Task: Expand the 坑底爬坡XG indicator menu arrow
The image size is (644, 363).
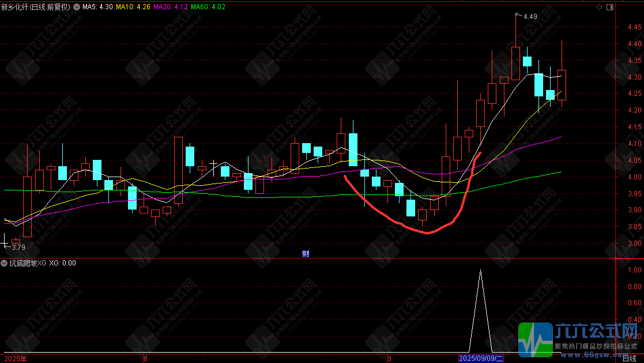Action: point(4,263)
